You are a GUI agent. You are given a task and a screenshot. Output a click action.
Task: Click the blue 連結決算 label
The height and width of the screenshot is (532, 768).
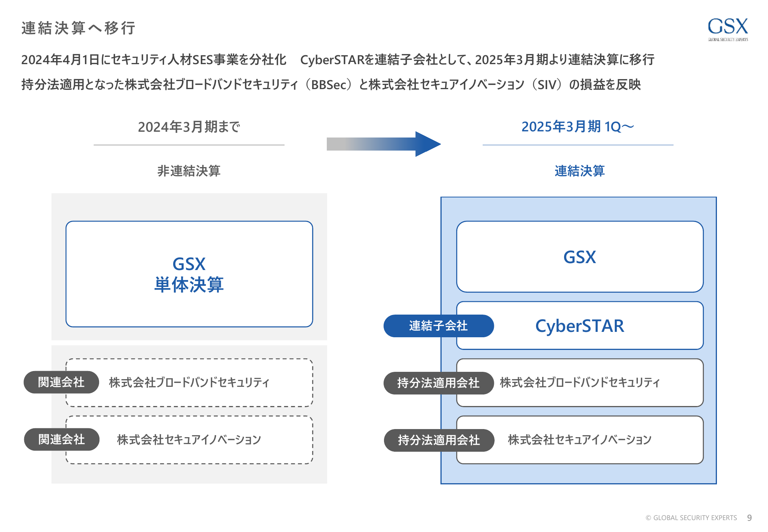579,171
